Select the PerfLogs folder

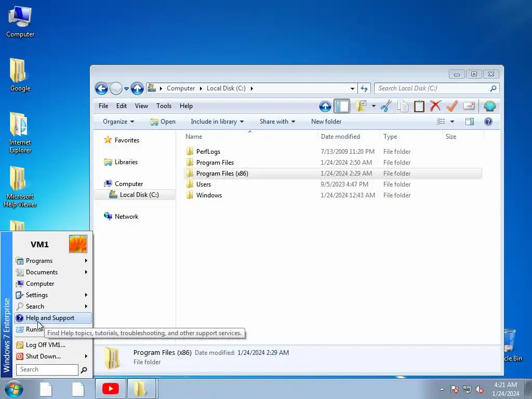click(208, 152)
